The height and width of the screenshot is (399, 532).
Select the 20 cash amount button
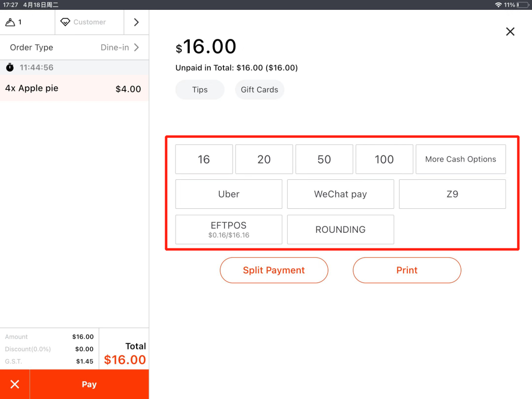(x=264, y=159)
